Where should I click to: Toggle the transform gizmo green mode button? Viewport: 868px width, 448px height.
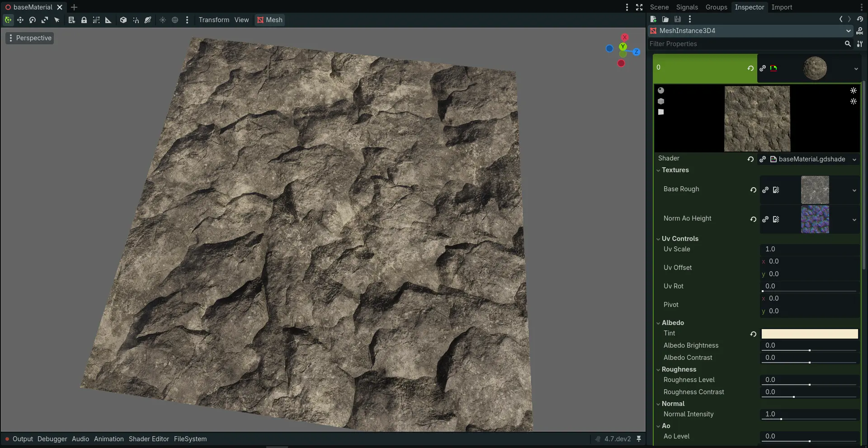(8, 20)
